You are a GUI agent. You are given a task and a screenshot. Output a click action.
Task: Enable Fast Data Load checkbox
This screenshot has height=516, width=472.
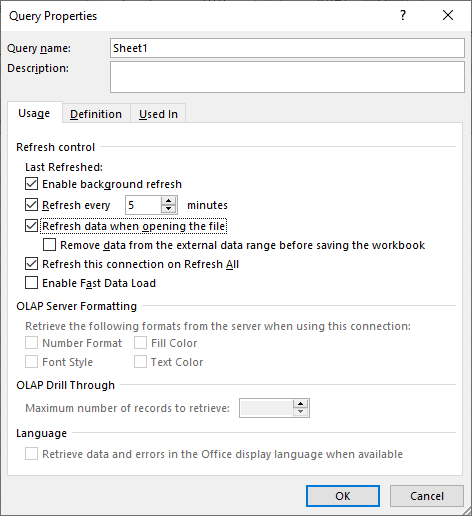[31, 283]
